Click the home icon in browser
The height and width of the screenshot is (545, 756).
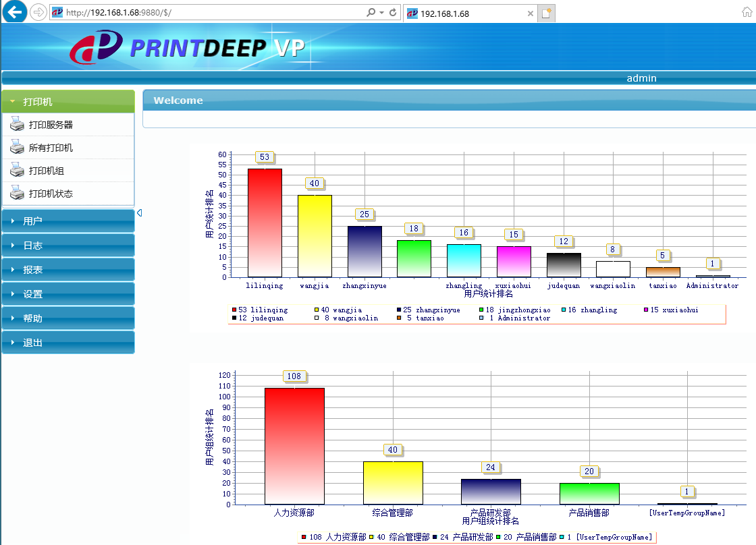747,12
